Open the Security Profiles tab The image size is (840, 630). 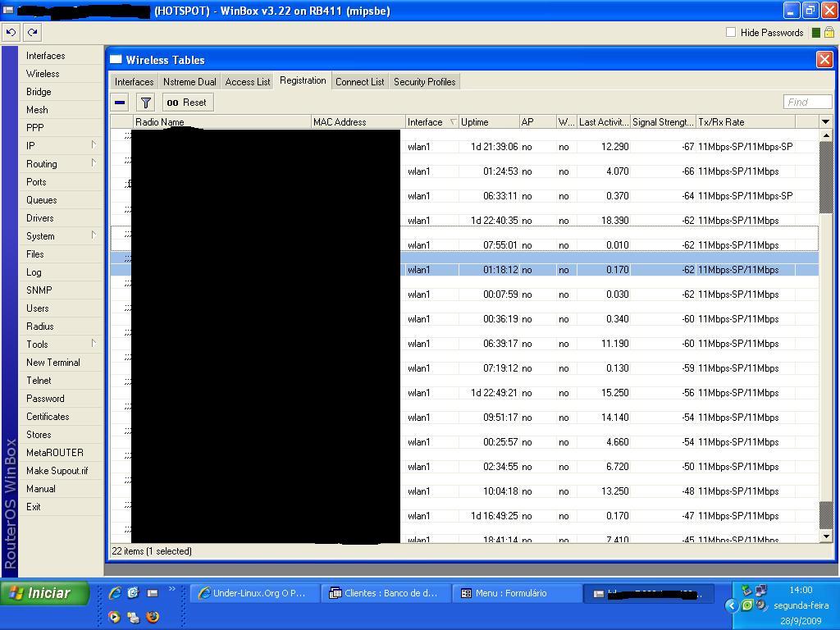tap(424, 82)
